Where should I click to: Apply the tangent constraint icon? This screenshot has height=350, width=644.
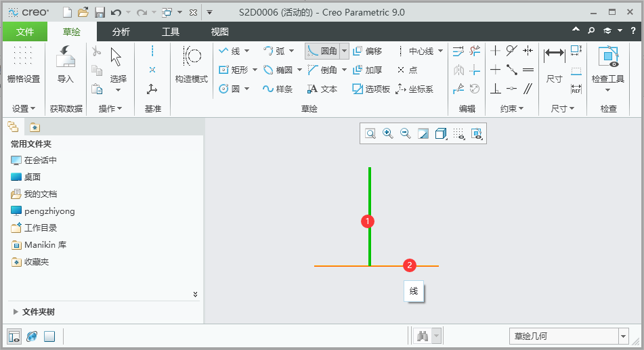click(x=511, y=51)
